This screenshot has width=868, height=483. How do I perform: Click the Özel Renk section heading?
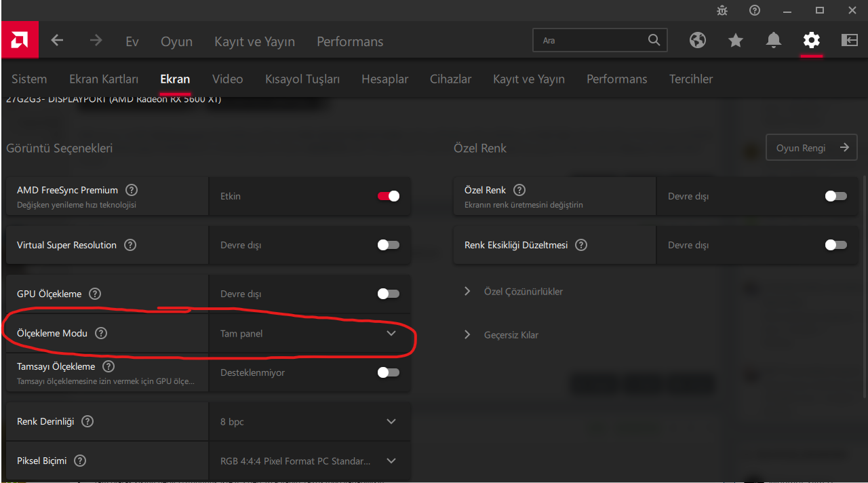coord(480,148)
